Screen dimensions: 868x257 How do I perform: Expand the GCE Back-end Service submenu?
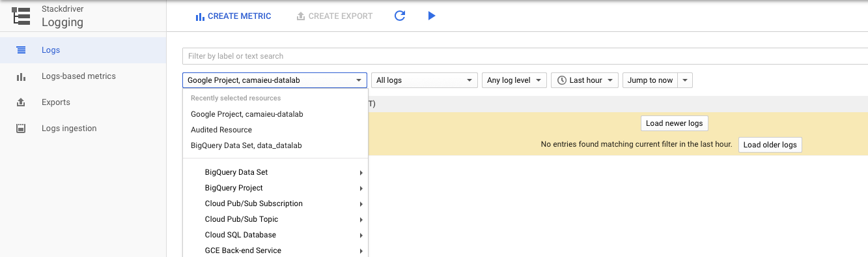(x=275, y=250)
